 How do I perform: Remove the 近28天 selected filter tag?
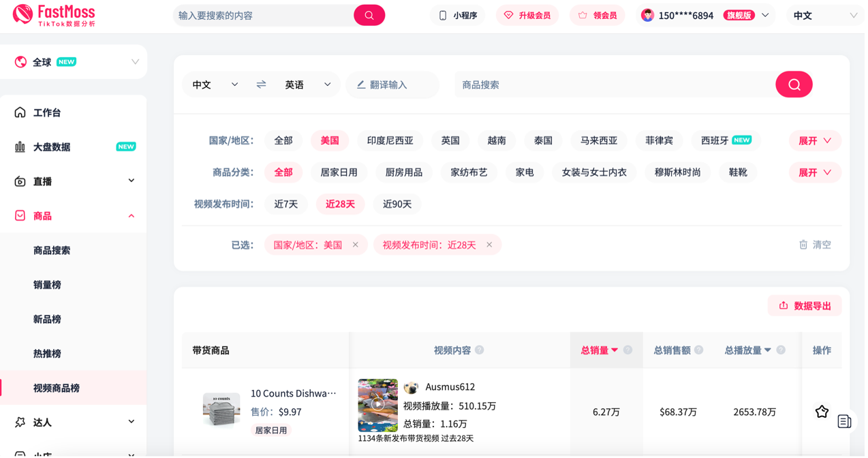(x=489, y=244)
